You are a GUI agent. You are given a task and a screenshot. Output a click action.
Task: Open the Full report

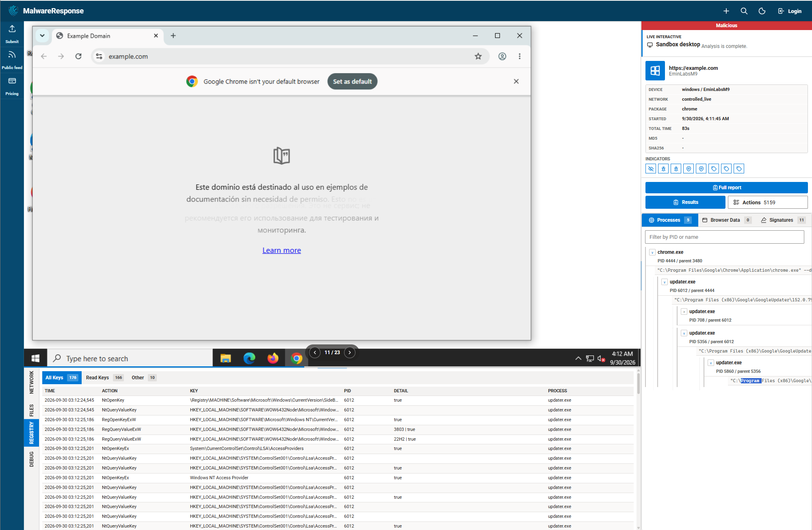726,188
